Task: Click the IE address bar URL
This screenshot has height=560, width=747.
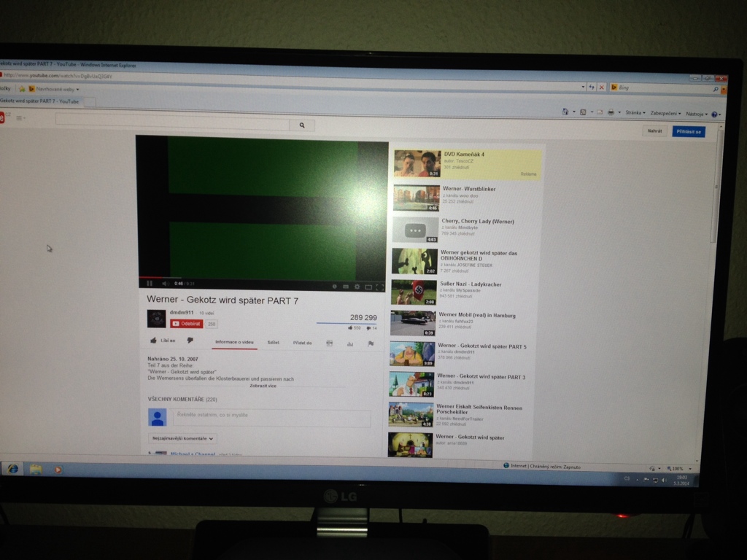Action: coord(58,76)
